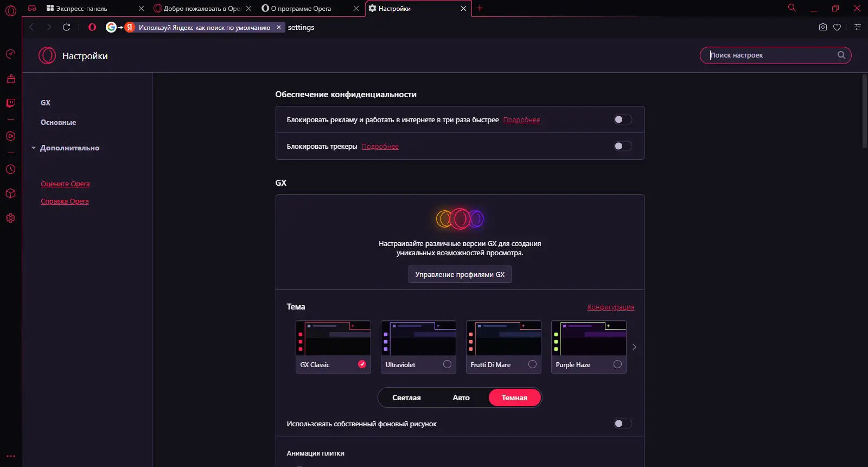The image size is (868, 467).
Task: Click the Opera icon in the address bar
Action: (92, 27)
